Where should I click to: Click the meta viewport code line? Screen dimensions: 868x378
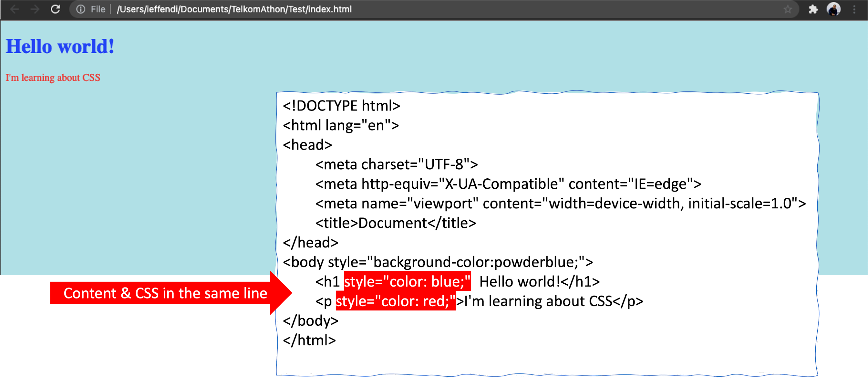[x=560, y=203]
